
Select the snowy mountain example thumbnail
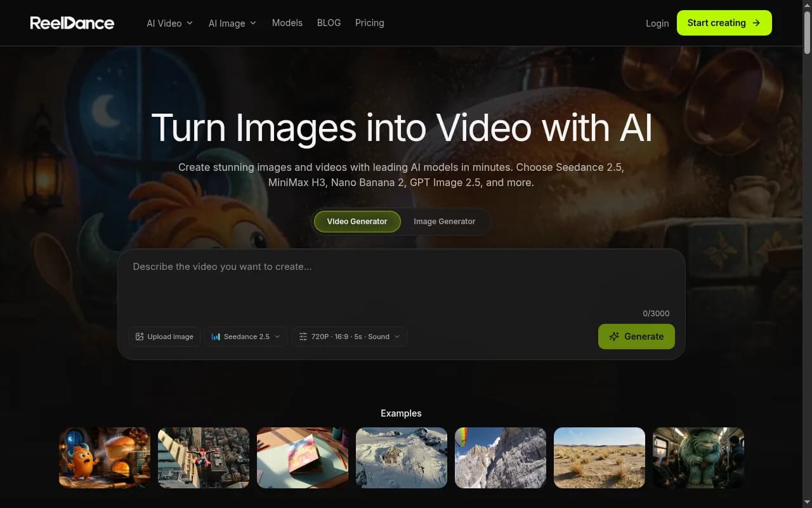pos(402,458)
